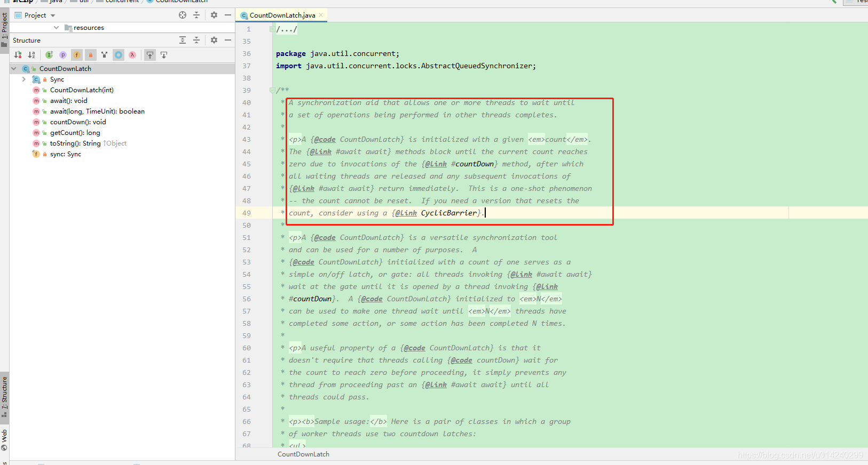Click the package declaration on line 36
Screen dimensions: 868x465
[337, 54]
